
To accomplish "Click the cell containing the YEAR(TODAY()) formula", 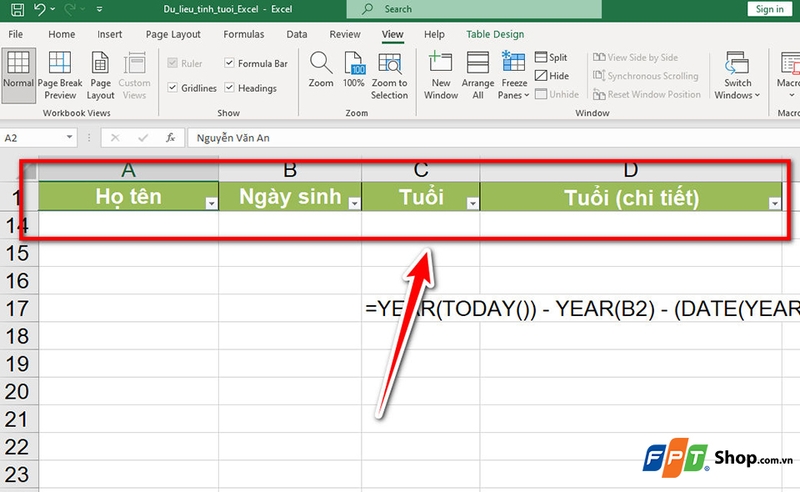I will click(x=421, y=308).
